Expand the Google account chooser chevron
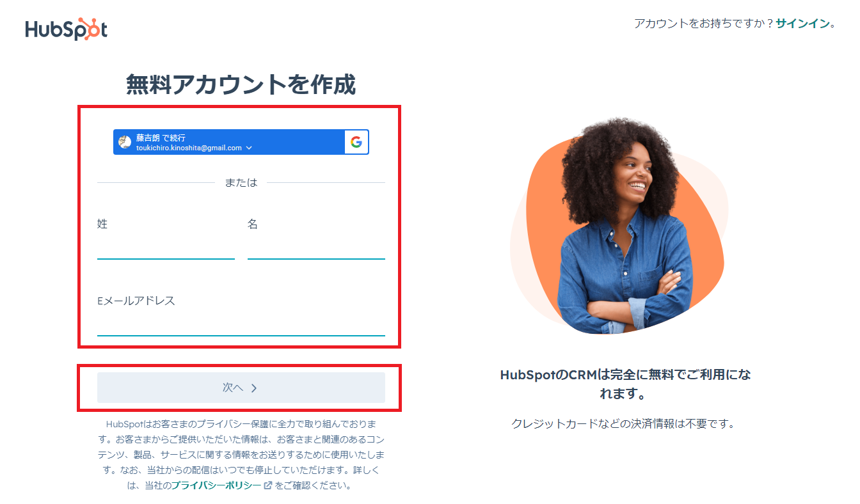Viewport: 860px width, 504px height. click(x=249, y=148)
